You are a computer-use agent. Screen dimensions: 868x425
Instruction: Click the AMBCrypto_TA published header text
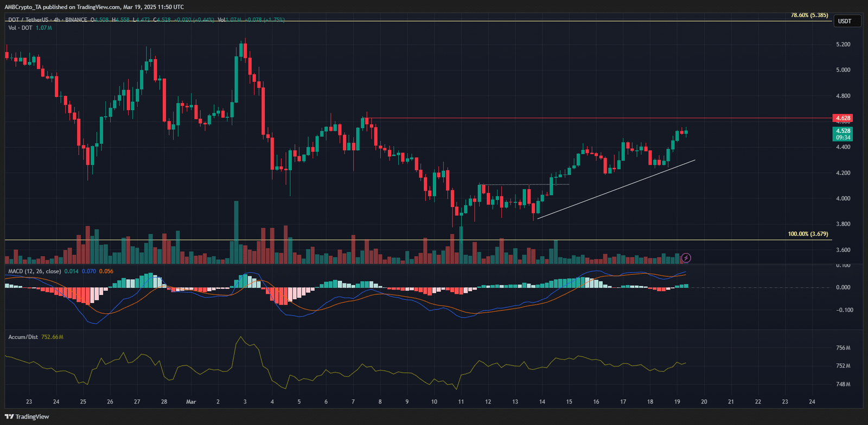94,7
